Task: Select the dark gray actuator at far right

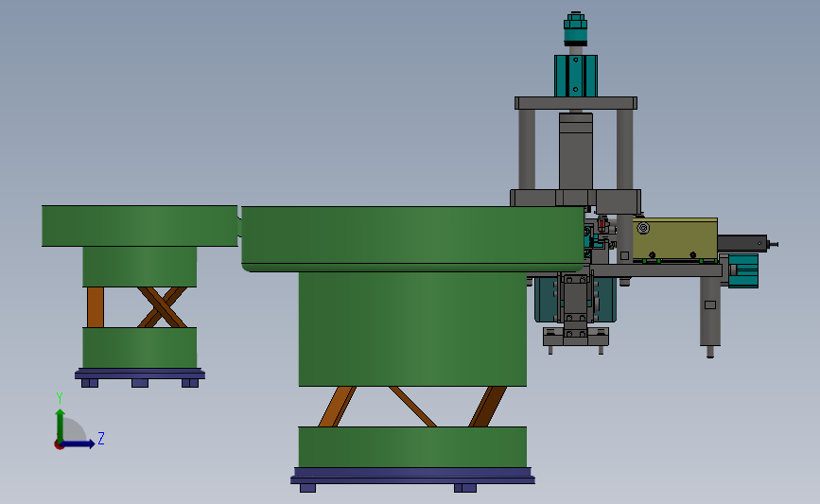Action: [742, 244]
